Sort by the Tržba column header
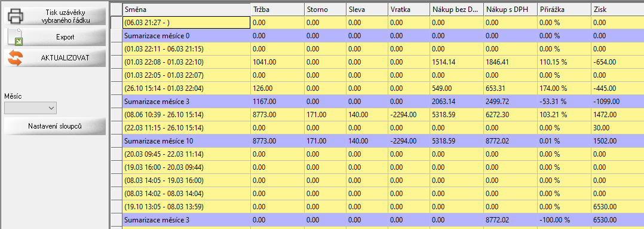644x229 pixels. pyautogui.click(x=278, y=10)
